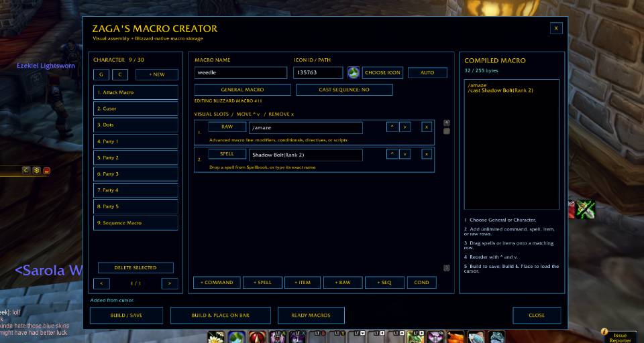This screenshot has height=343, width=644.
Task: Click the LT B action bar slot
Action: click(317, 337)
